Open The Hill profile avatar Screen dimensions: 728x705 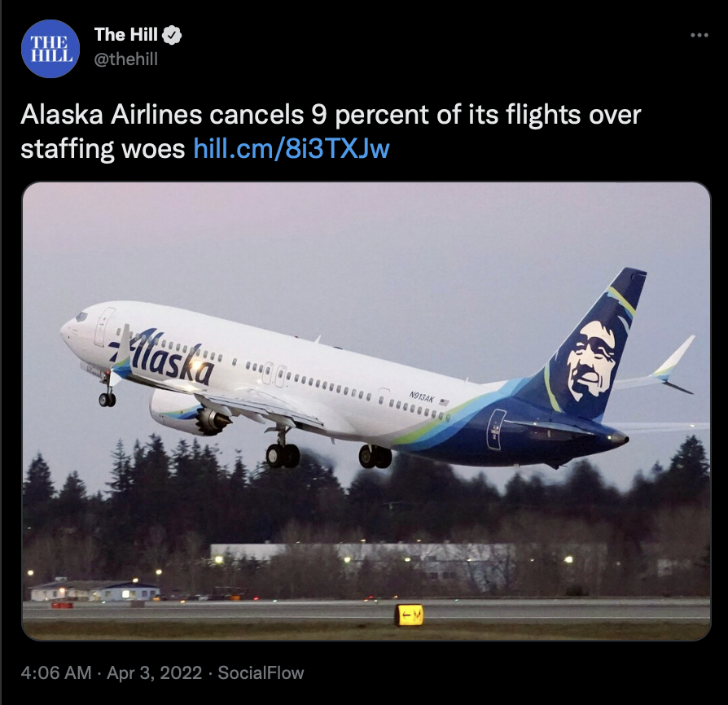tap(50, 49)
